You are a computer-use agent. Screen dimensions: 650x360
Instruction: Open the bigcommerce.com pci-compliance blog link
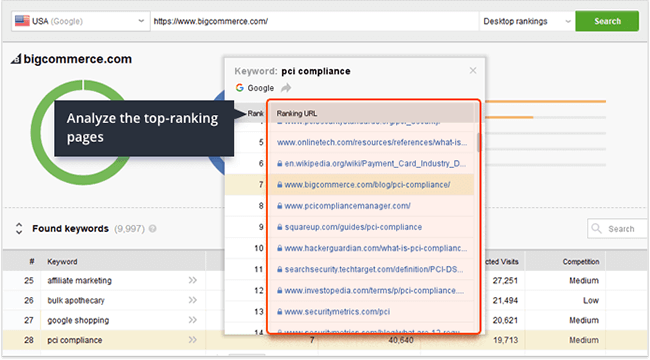coord(367,185)
